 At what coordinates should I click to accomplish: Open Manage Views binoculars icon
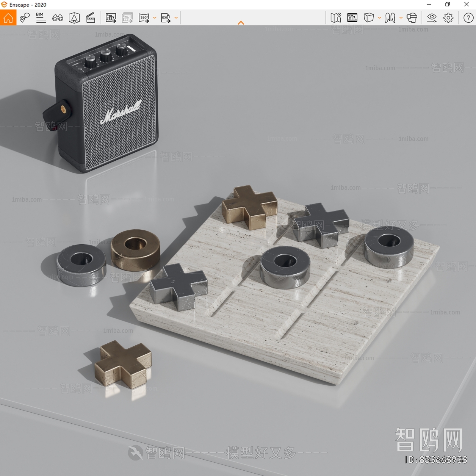pyautogui.click(x=57, y=18)
